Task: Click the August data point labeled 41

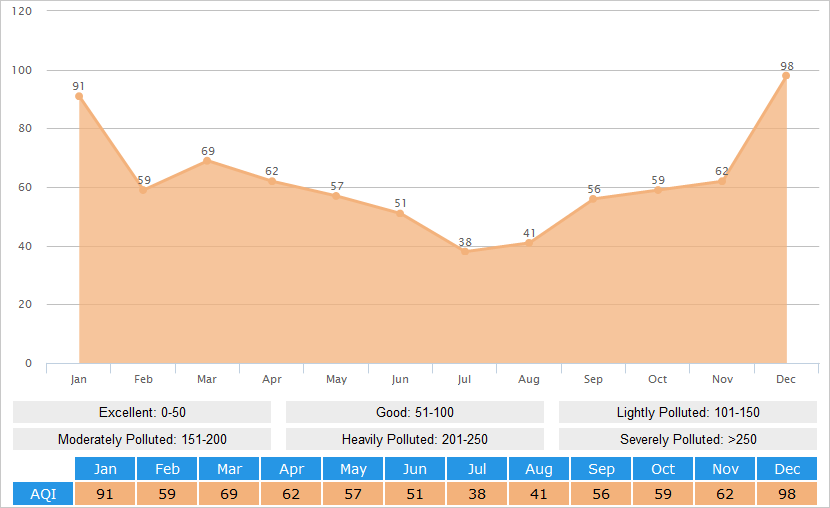Action: (529, 243)
